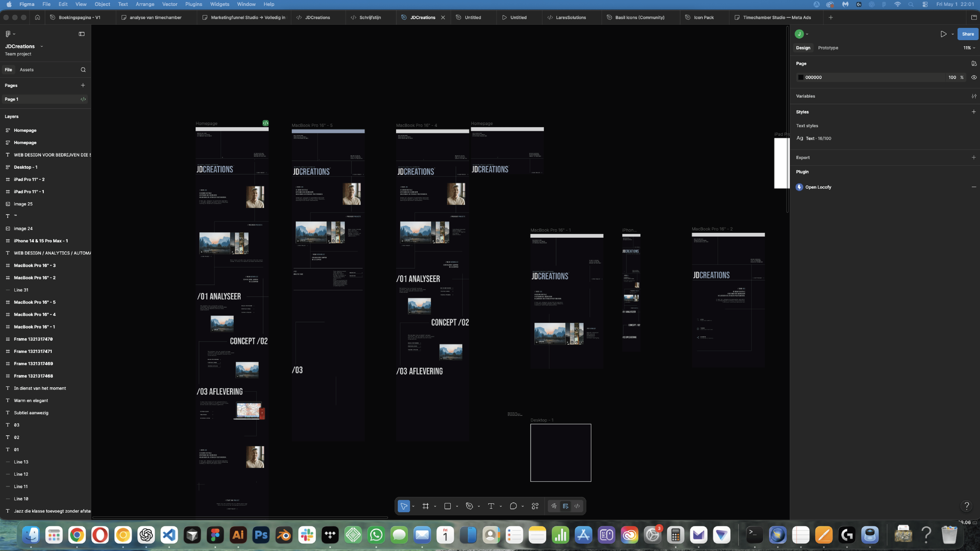This screenshot has height=551, width=980.
Task: Select the Rectangle shape tool
Action: (447, 506)
